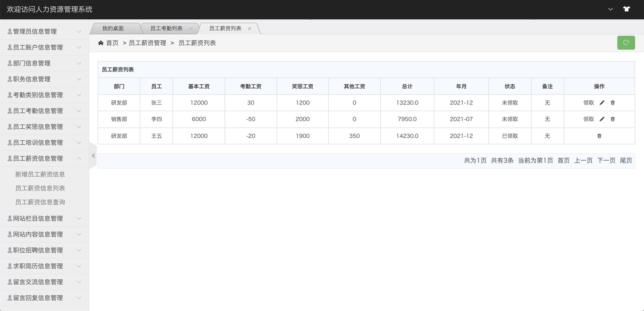Click the 已领取 status cell
Viewport: 644px width, 311px height.
click(510, 136)
